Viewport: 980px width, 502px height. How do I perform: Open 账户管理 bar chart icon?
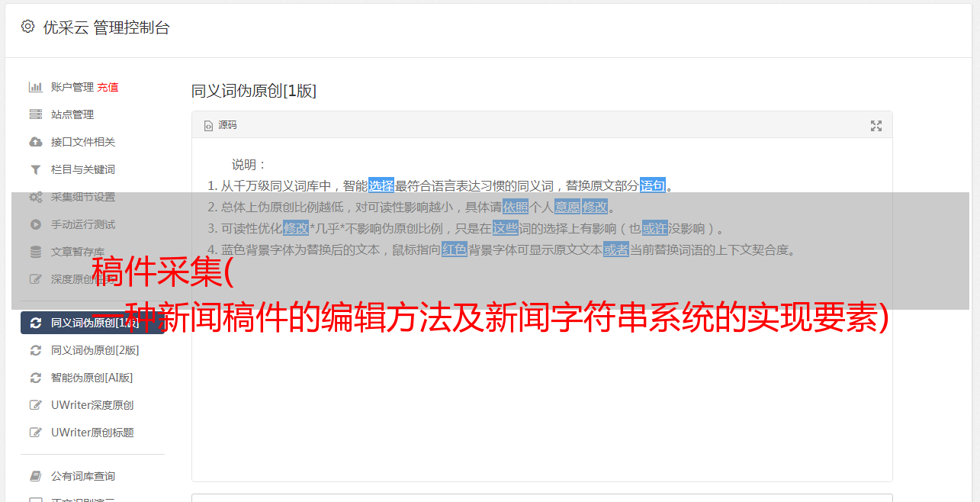[x=35, y=87]
